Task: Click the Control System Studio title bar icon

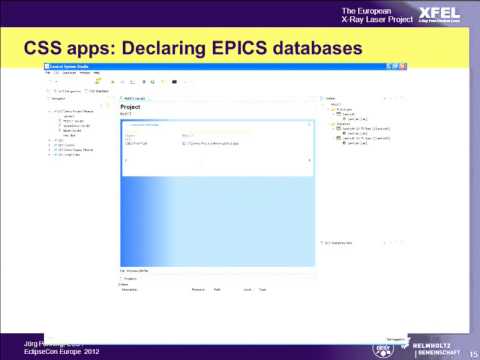Action: click(x=47, y=66)
